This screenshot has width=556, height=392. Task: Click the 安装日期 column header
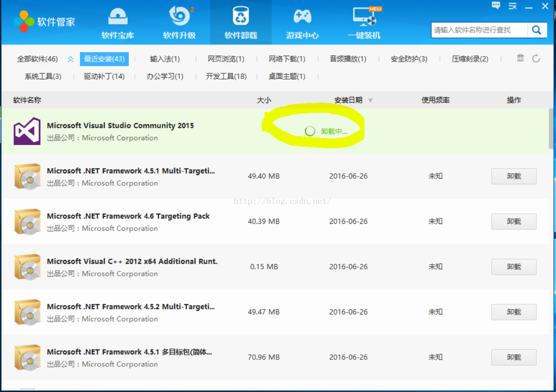(348, 100)
